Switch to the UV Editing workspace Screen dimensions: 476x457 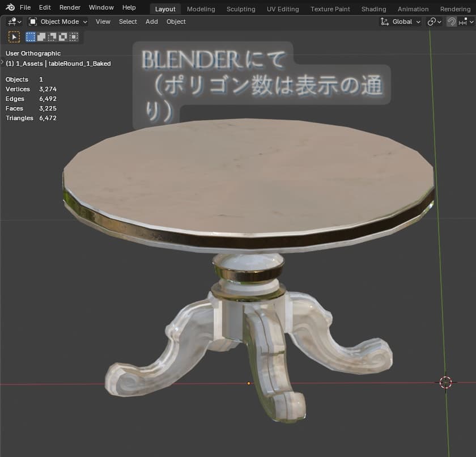[283, 9]
